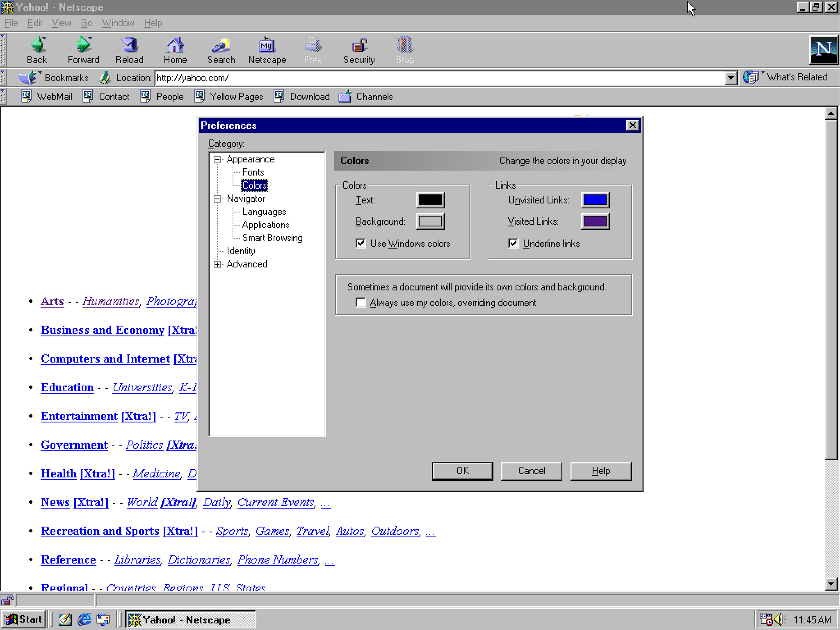Click the status bar security lock icon
The width and height of the screenshot is (840, 630).
[x=7, y=600]
